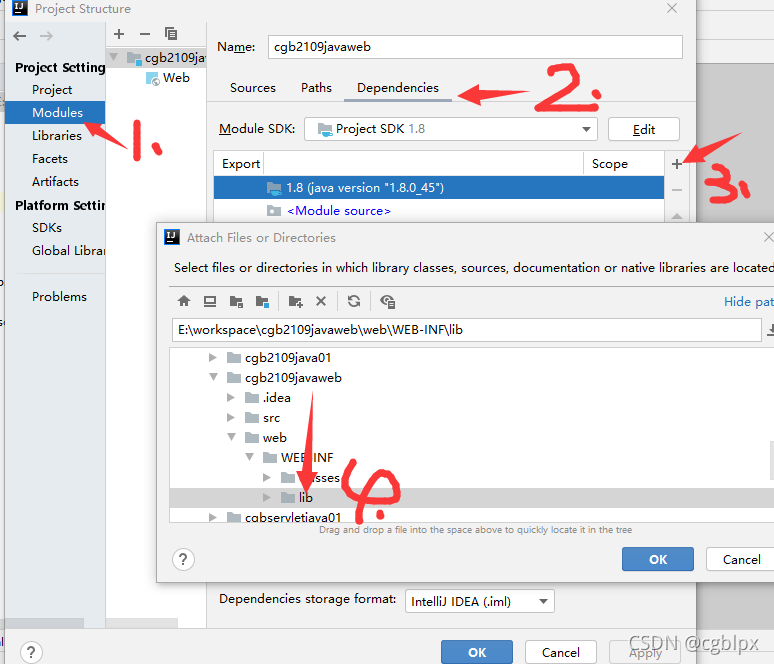The width and height of the screenshot is (774, 664).
Task: Jump to project directory icon
Action: click(x=236, y=301)
